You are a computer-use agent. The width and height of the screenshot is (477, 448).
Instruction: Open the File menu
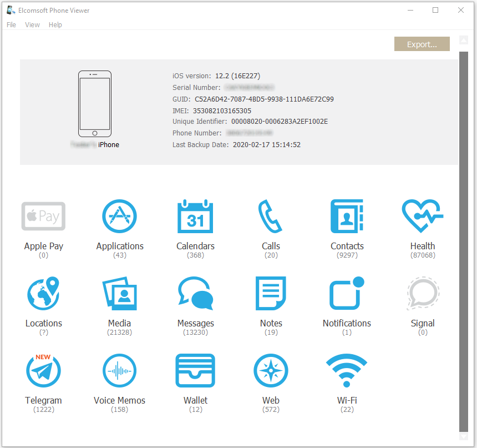coord(11,24)
